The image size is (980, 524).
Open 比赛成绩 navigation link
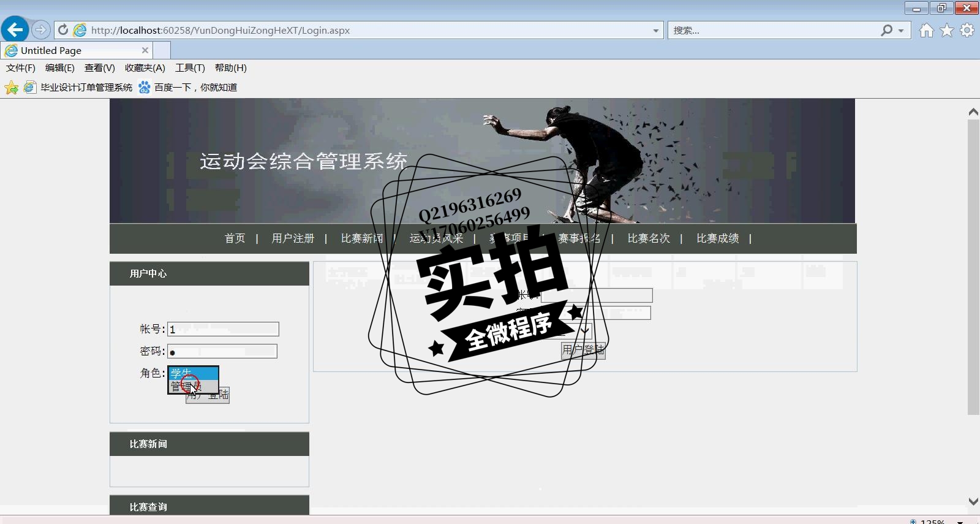717,238
